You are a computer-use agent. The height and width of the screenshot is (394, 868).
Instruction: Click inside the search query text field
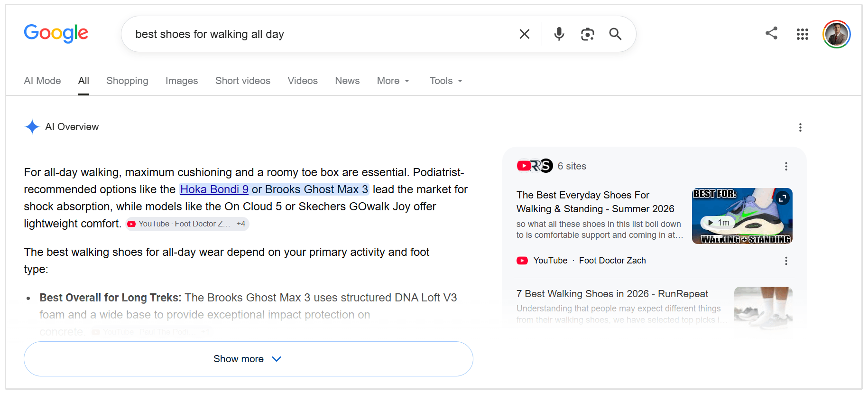pyautogui.click(x=323, y=34)
